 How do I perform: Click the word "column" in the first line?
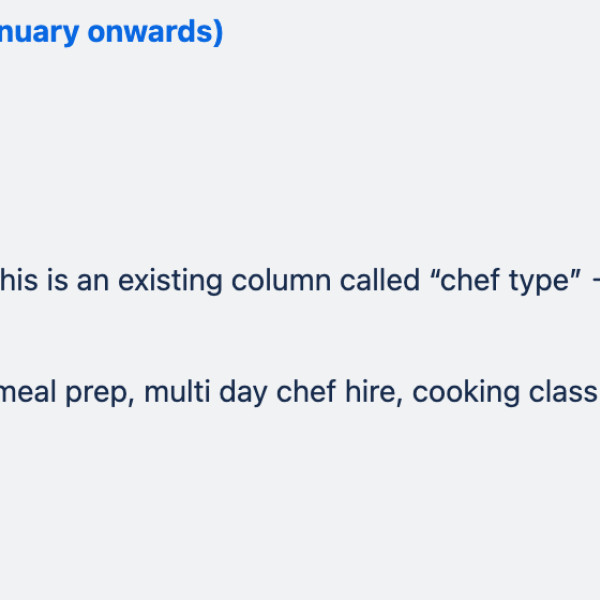281,280
